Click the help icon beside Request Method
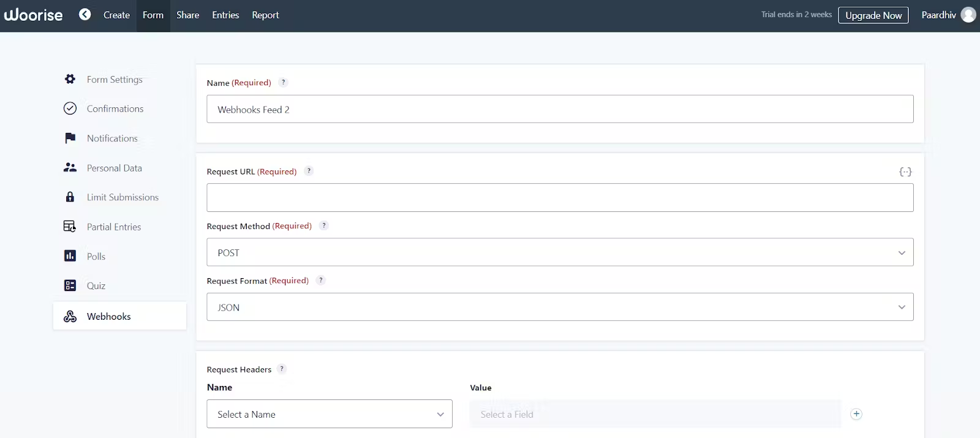Viewport: 980px width, 438px height. pyautogui.click(x=324, y=225)
